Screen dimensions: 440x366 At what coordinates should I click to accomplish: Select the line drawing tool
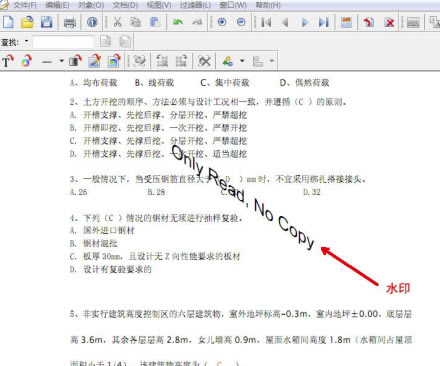(47, 62)
